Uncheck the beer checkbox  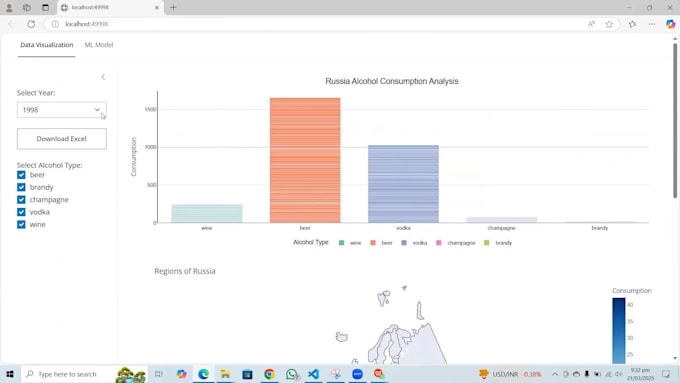pyautogui.click(x=21, y=175)
